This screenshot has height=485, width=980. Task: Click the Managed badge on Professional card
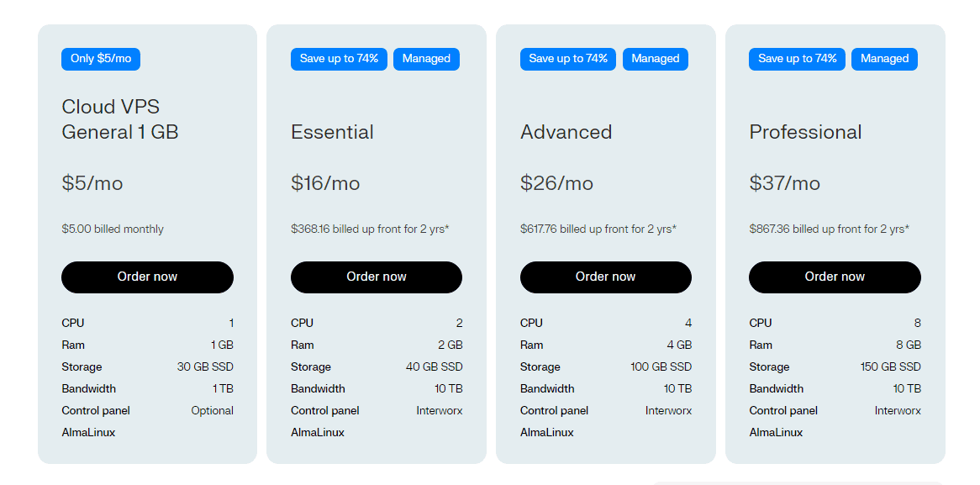884,59
